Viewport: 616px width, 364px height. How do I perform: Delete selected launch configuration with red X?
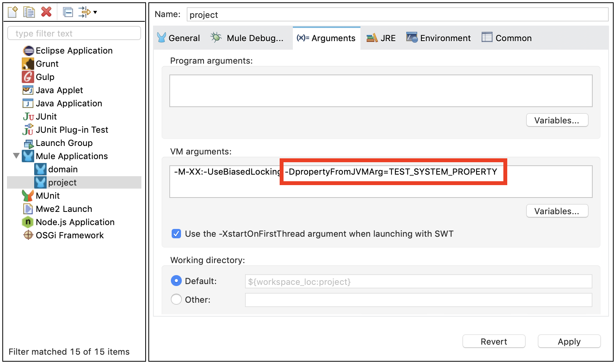click(x=47, y=12)
